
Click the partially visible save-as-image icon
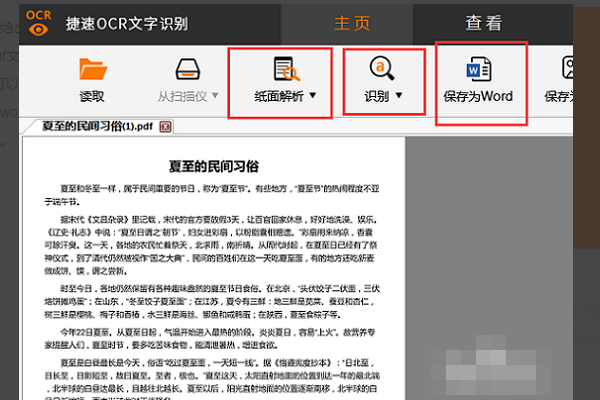[x=567, y=68]
